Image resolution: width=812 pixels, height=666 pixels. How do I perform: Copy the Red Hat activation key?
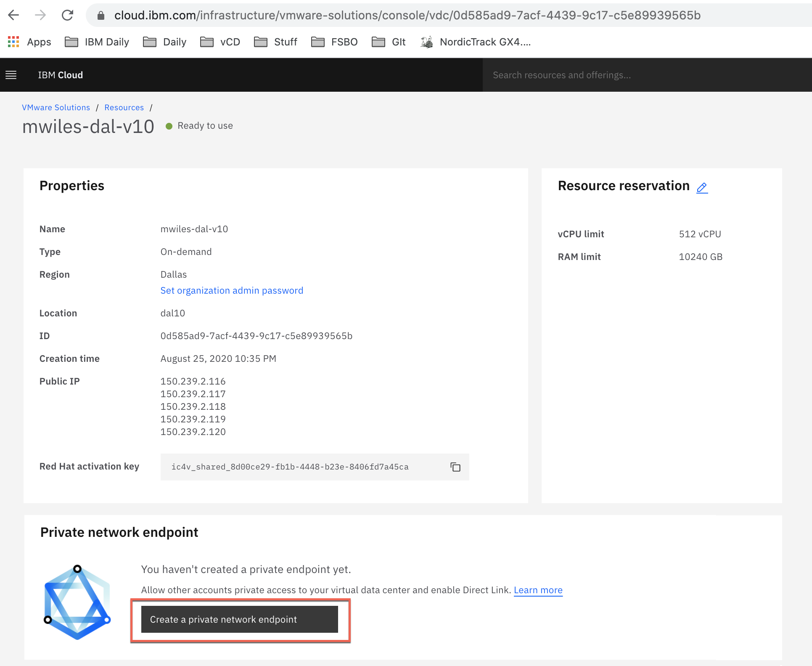tap(455, 467)
